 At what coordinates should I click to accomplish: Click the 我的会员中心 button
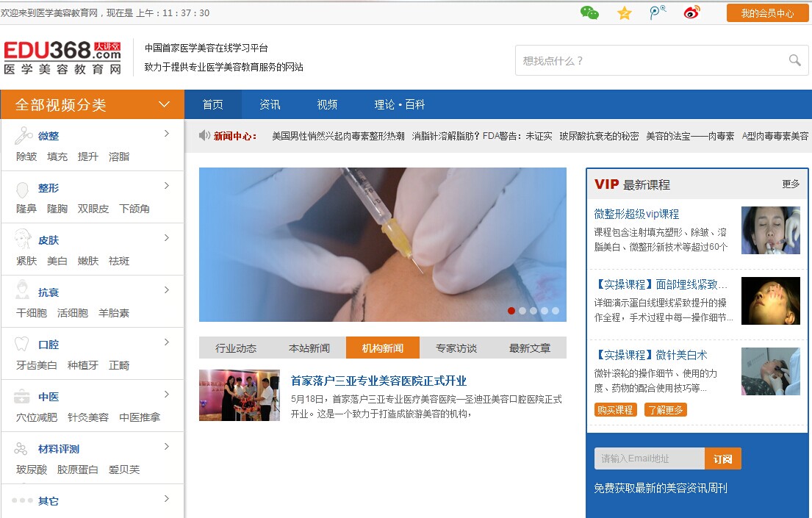pos(767,13)
